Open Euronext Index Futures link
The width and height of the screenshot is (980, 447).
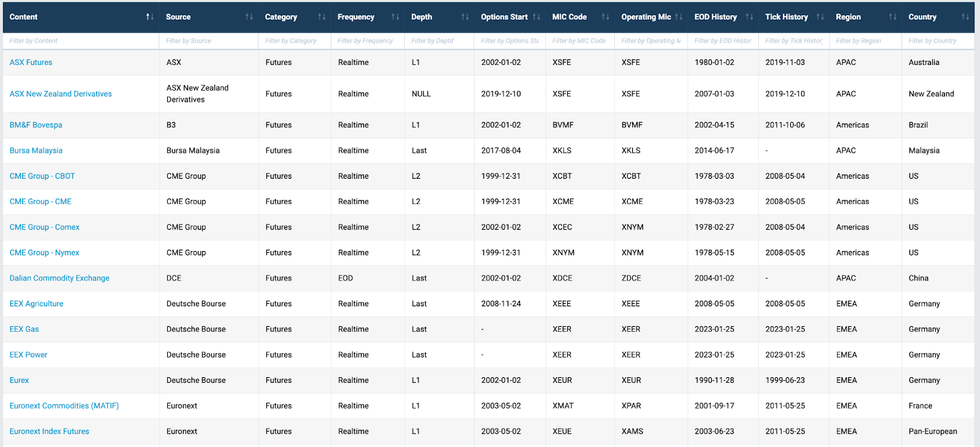coord(49,432)
